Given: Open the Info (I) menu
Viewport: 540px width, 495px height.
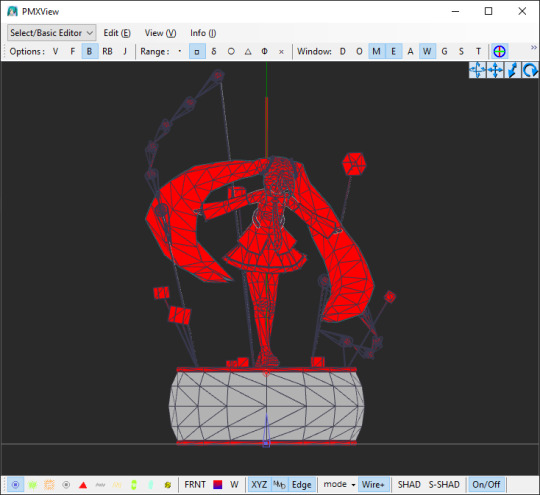Looking at the screenshot, I should point(203,33).
